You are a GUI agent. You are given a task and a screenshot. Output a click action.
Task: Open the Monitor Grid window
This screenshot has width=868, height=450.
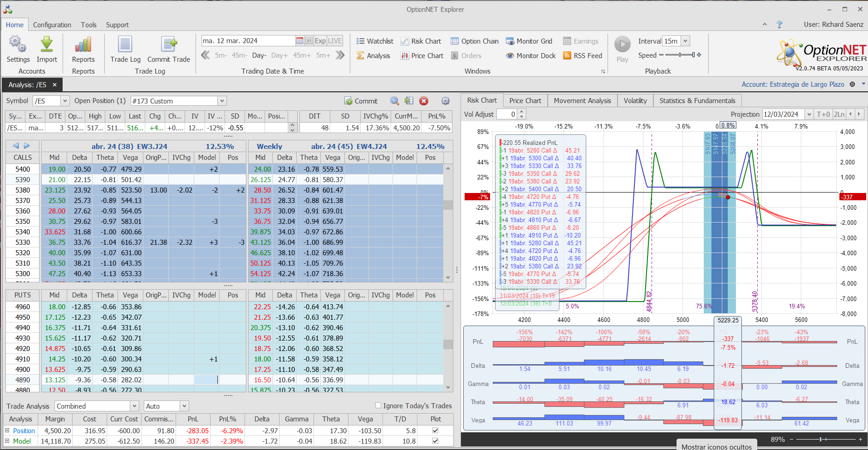[x=529, y=41]
